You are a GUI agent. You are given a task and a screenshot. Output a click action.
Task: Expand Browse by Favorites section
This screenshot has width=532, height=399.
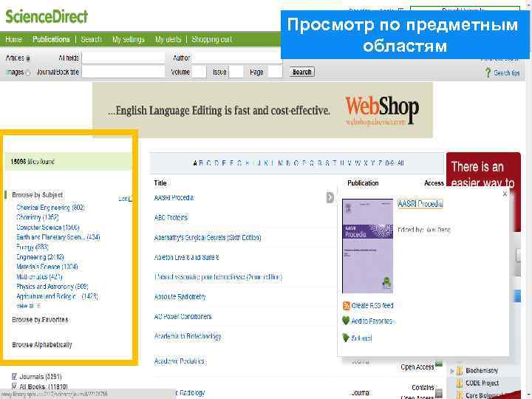40,320
